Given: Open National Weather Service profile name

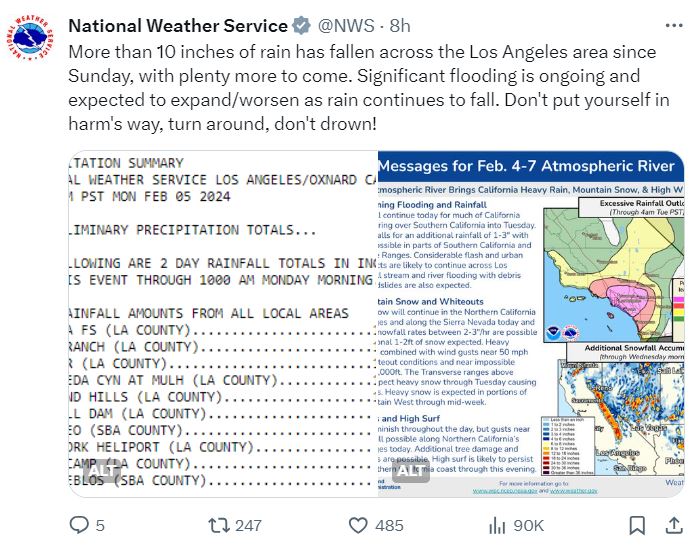Looking at the screenshot, I should point(178,26).
